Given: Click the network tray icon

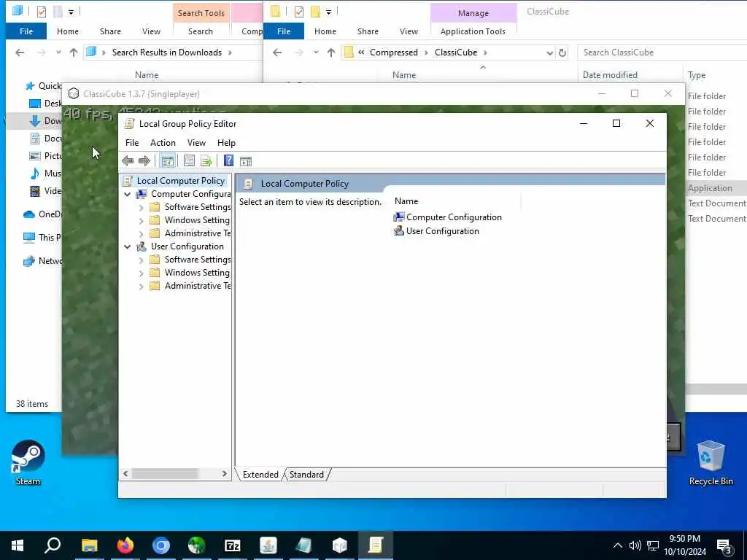Looking at the screenshot, I should (653, 545).
